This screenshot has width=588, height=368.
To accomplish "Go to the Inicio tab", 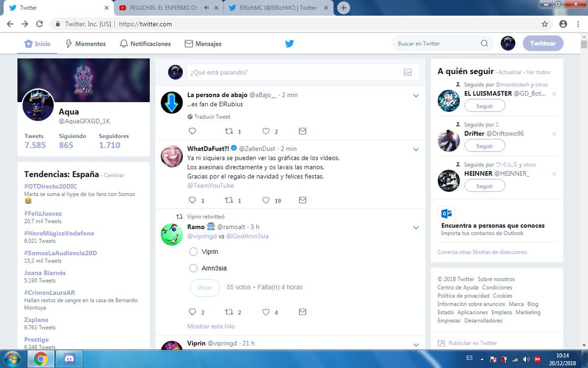I will pos(37,44).
